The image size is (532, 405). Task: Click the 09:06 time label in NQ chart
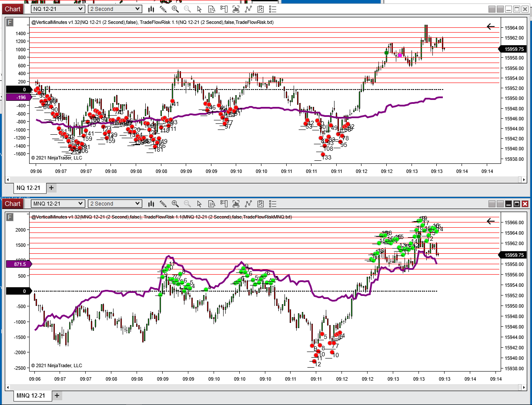(36, 171)
